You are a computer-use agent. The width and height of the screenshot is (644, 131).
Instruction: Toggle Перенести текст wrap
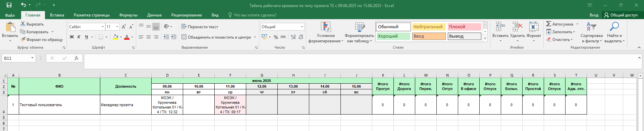[x=200, y=27]
